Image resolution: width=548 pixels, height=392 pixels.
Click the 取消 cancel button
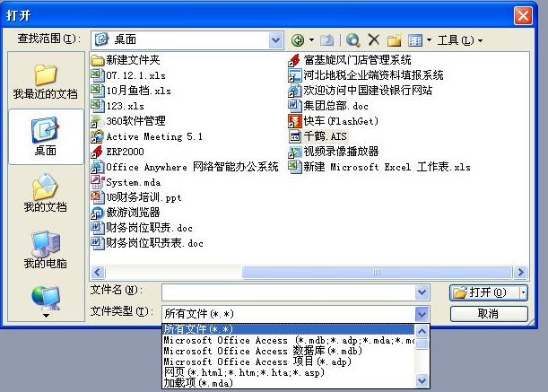[489, 314]
